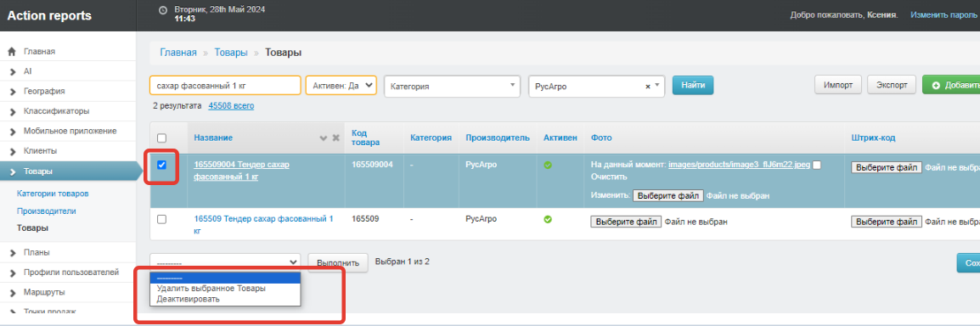Sort by the Производитель column header

pyautogui.click(x=498, y=138)
